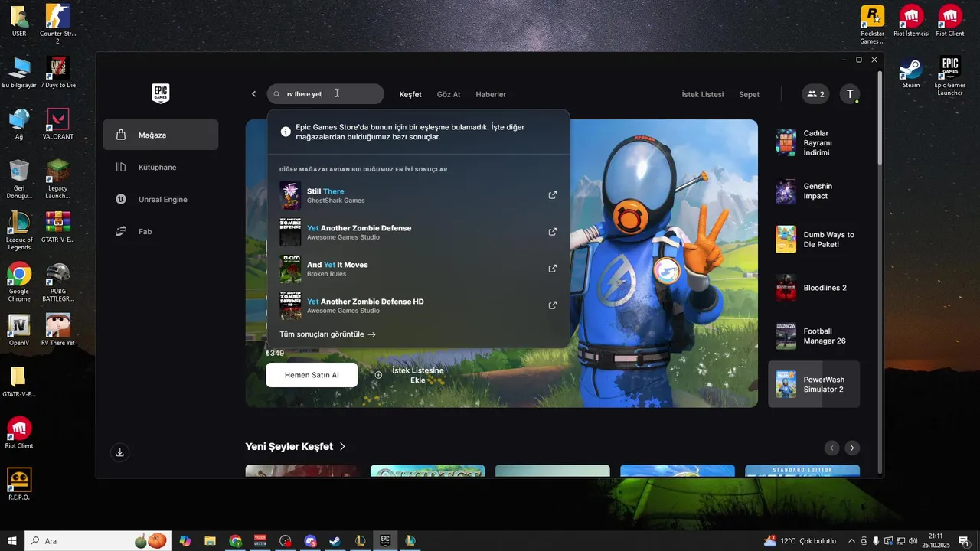The height and width of the screenshot is (551, 980).
Task: Click the Windows taskbar Ara search box
Action: (x=96, y=541)
